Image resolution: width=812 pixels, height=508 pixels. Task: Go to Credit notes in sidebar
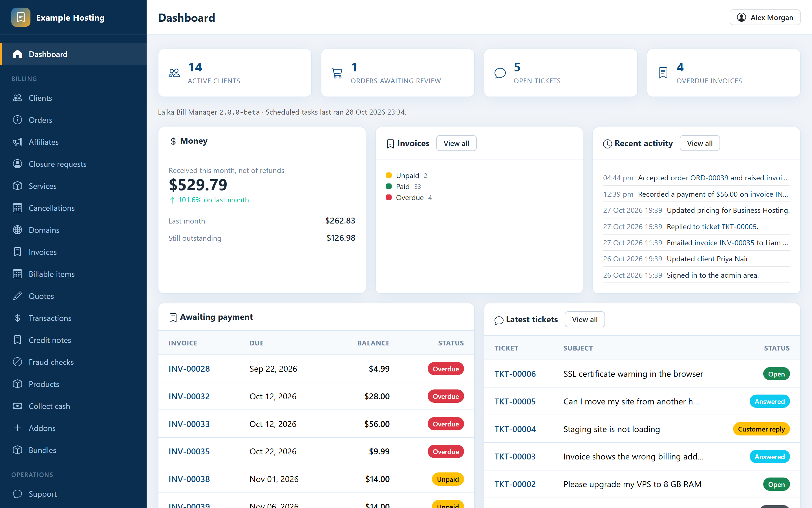click(x=73, y=340)
